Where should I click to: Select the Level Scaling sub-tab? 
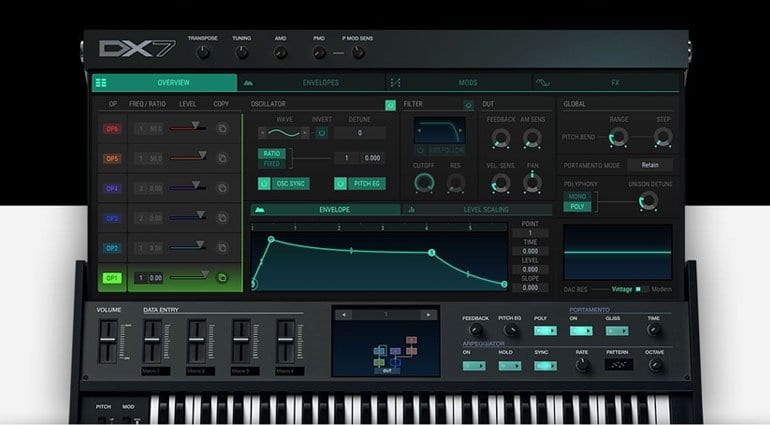[x=477, y=210]
